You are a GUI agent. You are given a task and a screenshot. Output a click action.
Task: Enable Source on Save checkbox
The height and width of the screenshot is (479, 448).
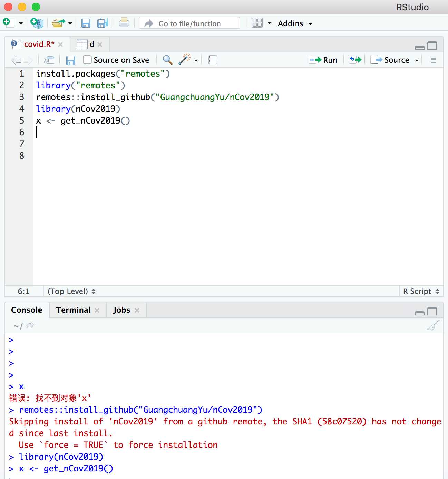click(x=87, y=60)
